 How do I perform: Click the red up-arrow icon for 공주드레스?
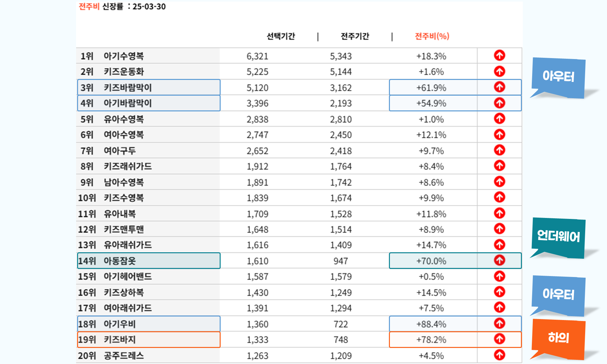[x=499, y=355]
